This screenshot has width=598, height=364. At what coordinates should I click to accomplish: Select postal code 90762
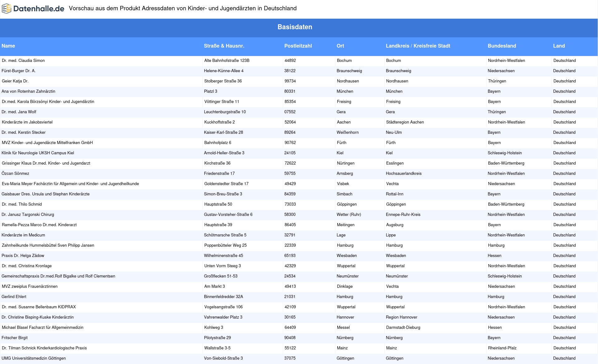[290, 143]
